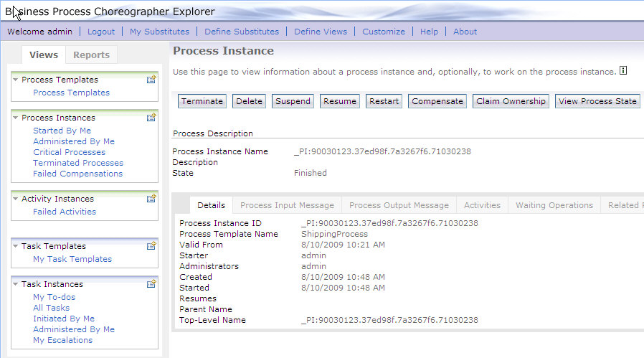
Task: Open the Process Input Message tab
Action: [x=287, y=205]
